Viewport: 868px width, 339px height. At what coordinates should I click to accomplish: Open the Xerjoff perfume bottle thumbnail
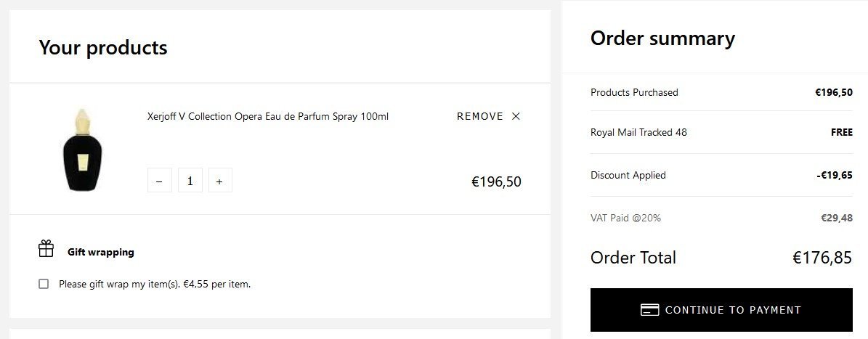pyautogui.click(x=82, y=150)
